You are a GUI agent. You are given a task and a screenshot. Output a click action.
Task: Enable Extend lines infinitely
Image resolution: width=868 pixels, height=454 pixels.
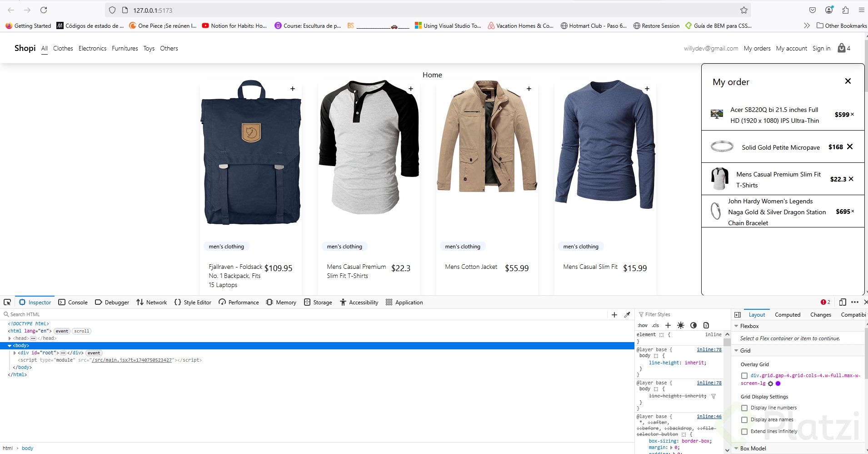[x=744, y=432]
